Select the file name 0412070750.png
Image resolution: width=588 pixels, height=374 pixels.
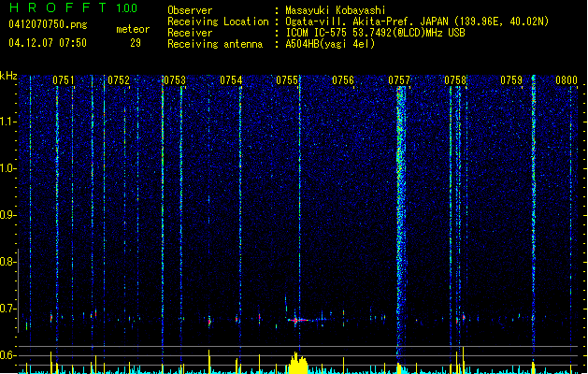pyautogui.click(x=48, y=24)
